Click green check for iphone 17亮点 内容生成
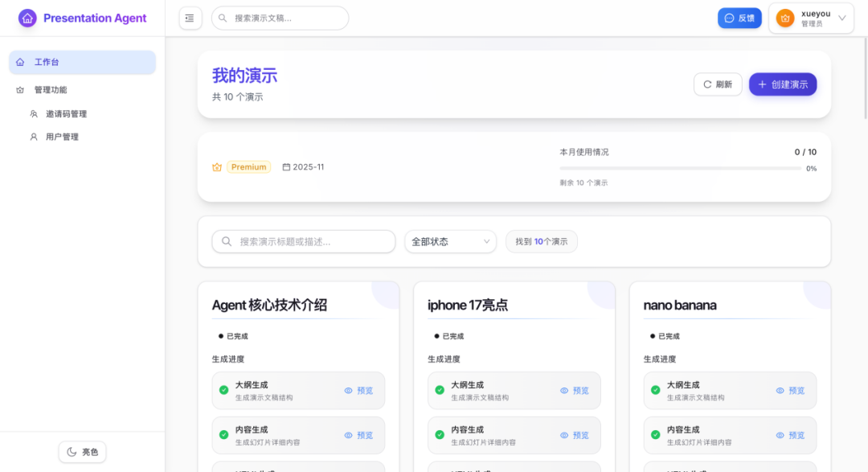The height and width of the screenshot is (472, 868). click(x=440, y=436)
